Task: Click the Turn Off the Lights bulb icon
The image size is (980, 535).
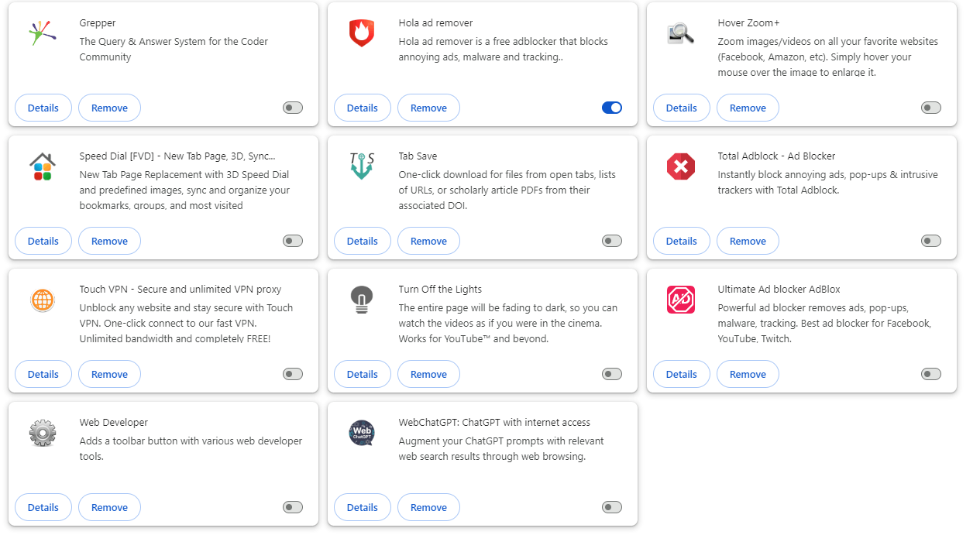Action: point(362,299)
